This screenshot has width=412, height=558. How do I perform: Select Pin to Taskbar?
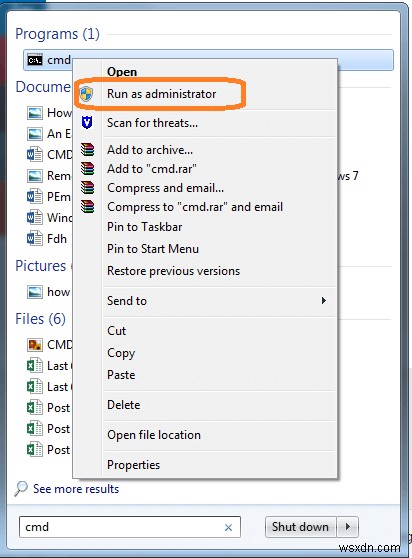click(x=144, y=227)
